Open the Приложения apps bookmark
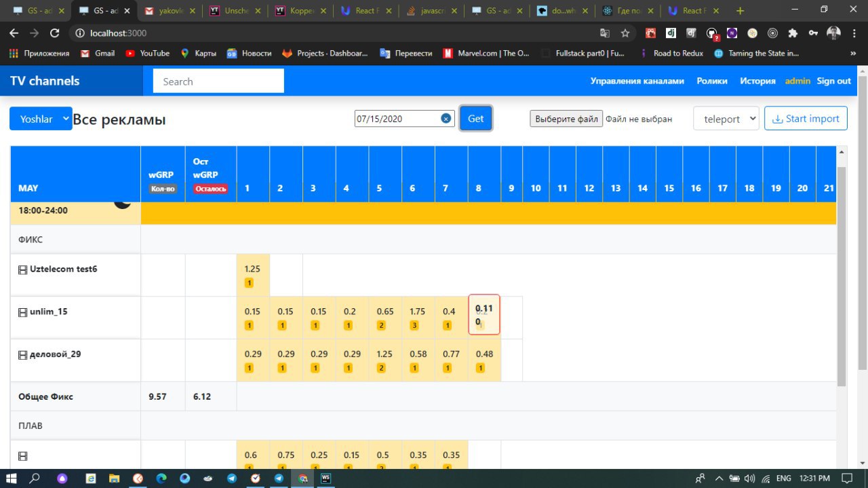This screenshot has width=868, height=488. pos(39,53)
